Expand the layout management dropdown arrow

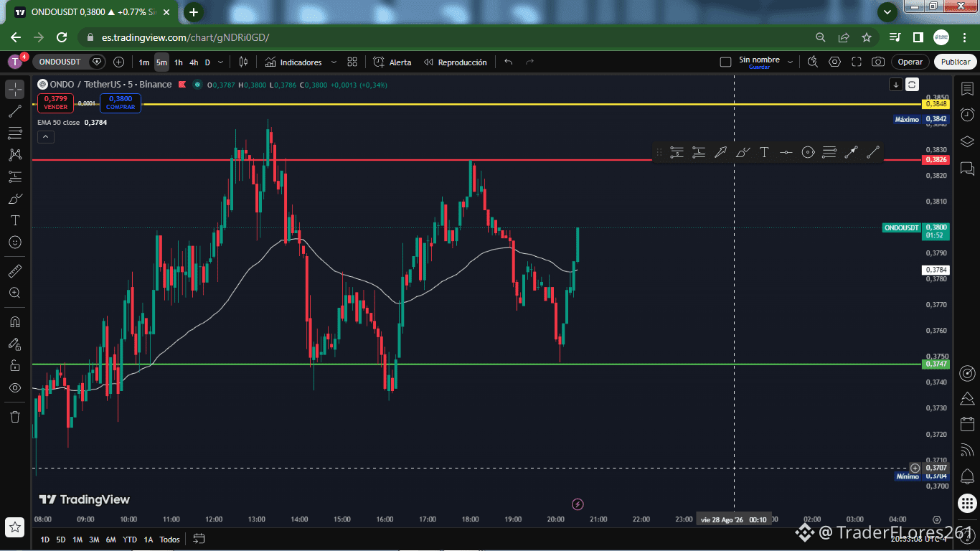pyautogui.click(x=791, y=62)
